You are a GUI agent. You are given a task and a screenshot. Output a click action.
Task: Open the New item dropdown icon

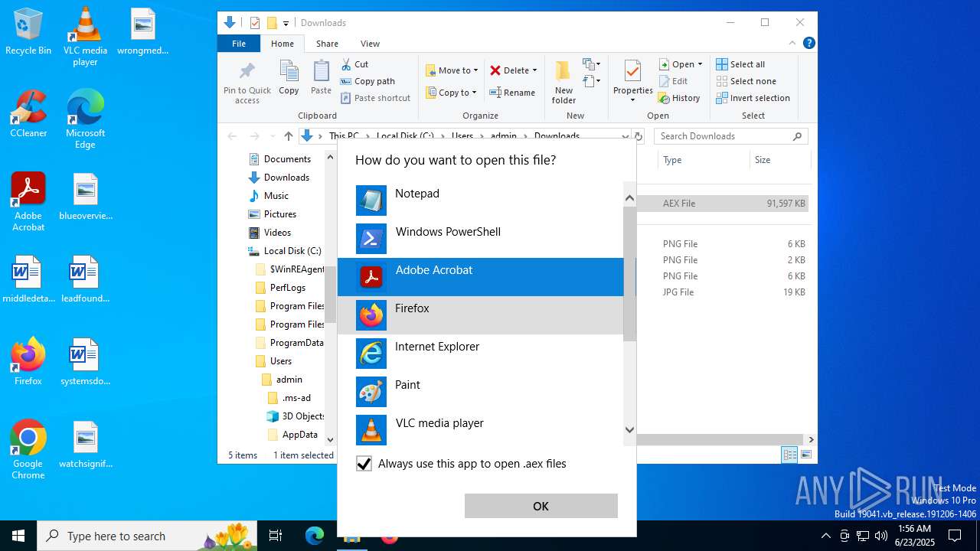tap(592, 64)
